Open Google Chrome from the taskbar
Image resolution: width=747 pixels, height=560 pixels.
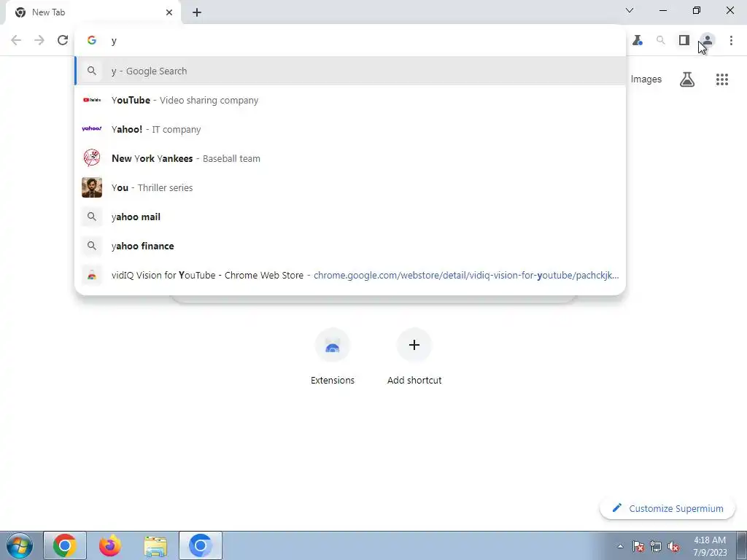tap(65, 545)
